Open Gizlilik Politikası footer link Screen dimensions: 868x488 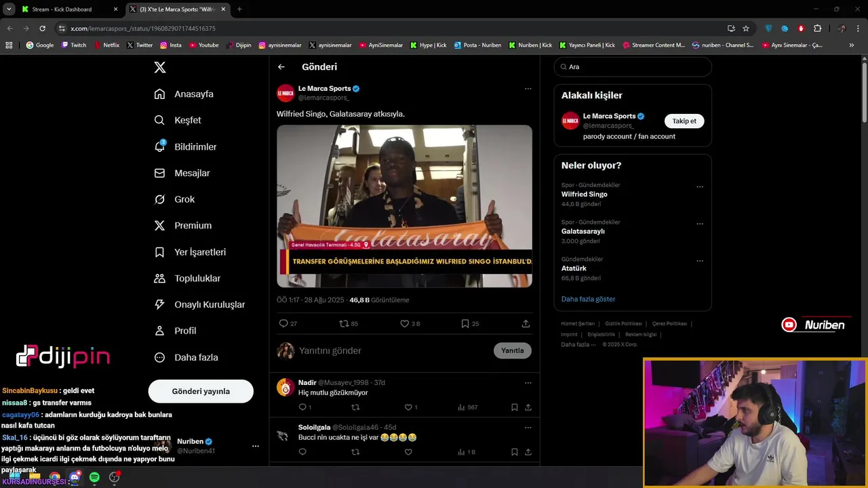click(x=623, y=324)
